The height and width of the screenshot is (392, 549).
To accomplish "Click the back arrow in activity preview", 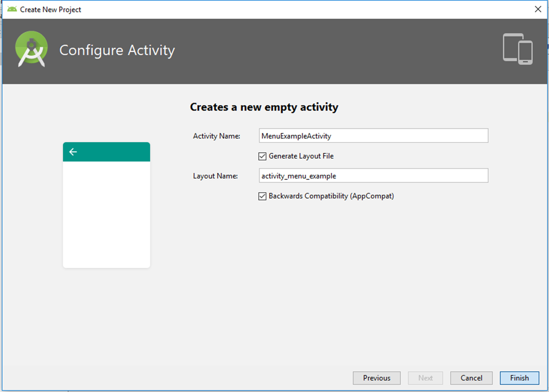I will click(73, 152).
